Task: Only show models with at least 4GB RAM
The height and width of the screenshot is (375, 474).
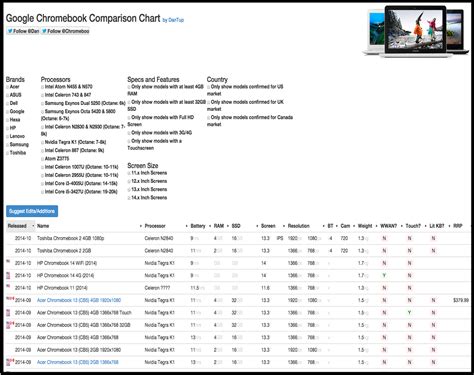Action: [x=129, y=87]
